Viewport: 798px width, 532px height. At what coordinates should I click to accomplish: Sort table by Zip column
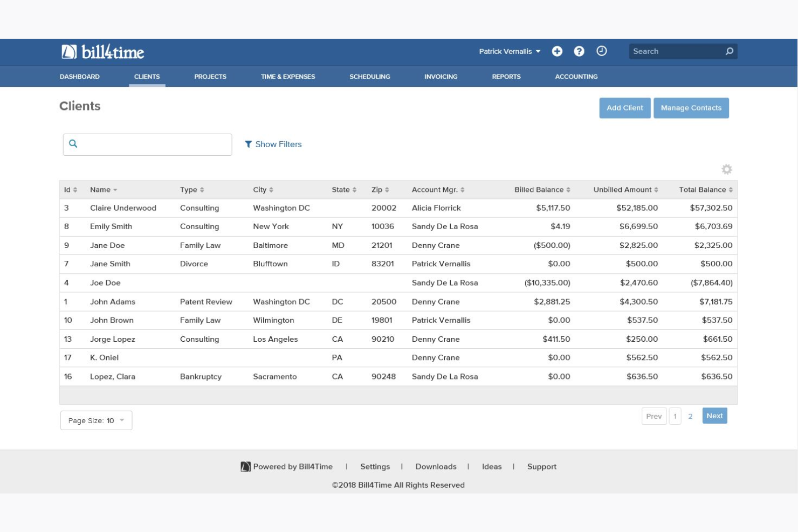pyautogui.click(x=380, y=190)
